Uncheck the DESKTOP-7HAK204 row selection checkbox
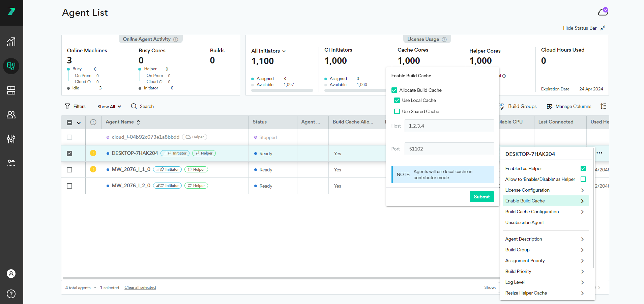This screenshot has height=304, width=644. (69, 153)
